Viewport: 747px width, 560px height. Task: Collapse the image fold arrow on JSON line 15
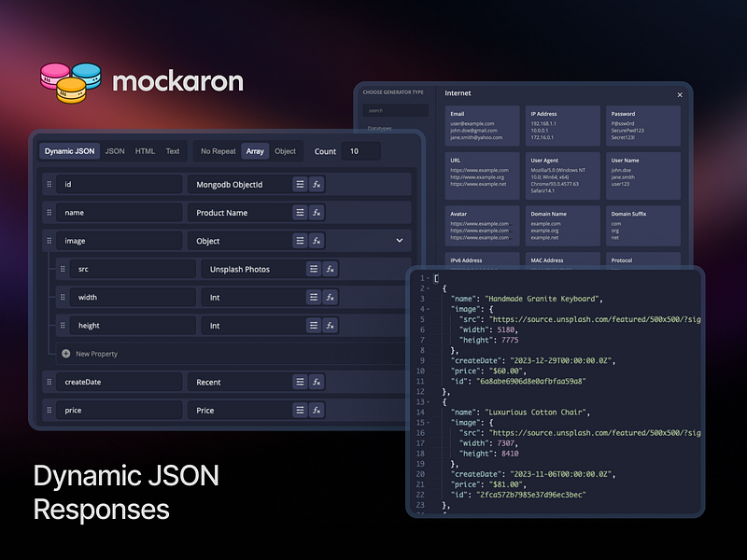click(429, 423)
